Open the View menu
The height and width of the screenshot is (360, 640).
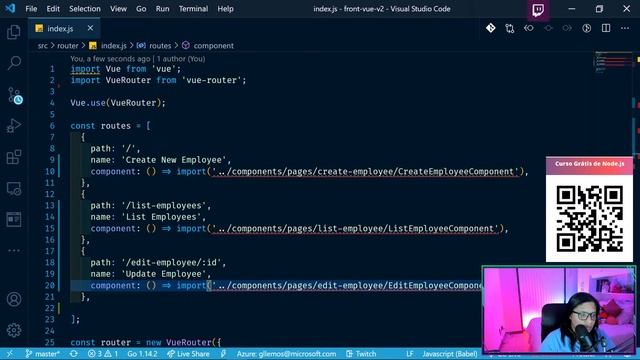[118, 9]
